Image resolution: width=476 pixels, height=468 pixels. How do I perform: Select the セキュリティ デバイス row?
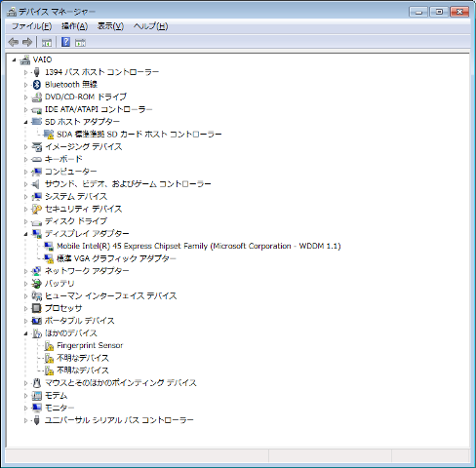[x=83, y=209]
